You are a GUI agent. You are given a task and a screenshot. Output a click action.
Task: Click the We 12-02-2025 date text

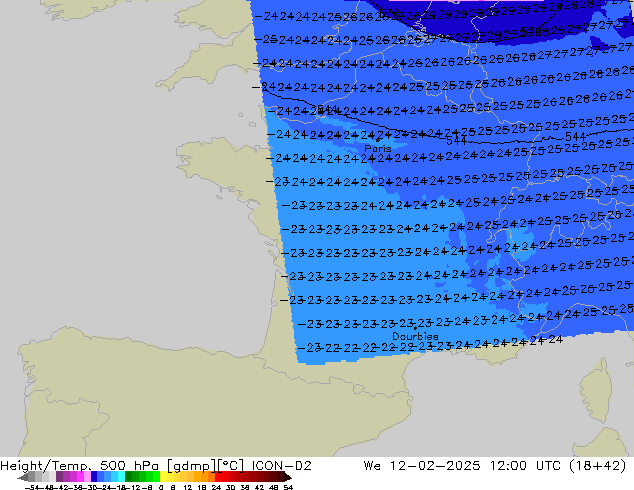pos(422,466)
